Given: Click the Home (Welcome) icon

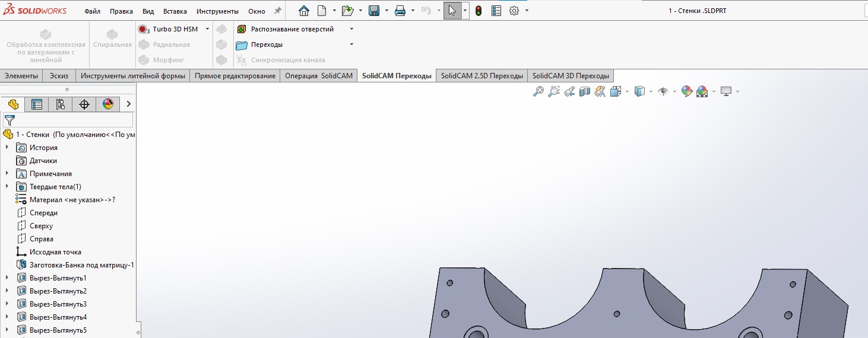Looking at the screenshot, I should pyautogui.click(x=304, y=11).
